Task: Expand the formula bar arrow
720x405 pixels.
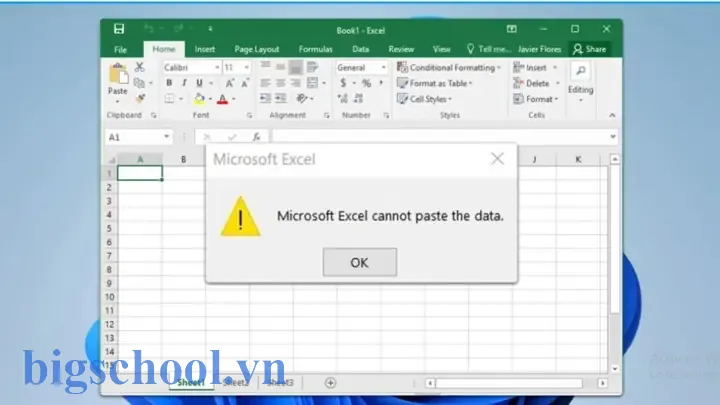Action: (x=613, y=136)
